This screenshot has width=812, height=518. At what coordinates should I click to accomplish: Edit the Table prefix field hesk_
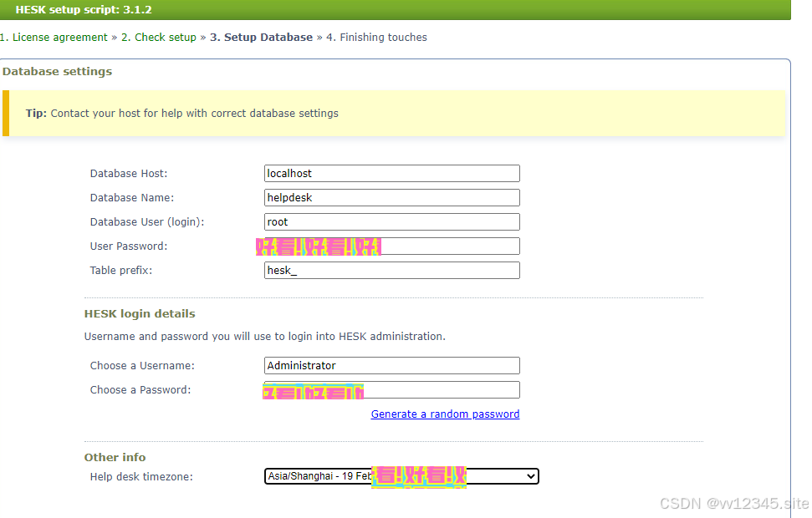coord(392,270)
